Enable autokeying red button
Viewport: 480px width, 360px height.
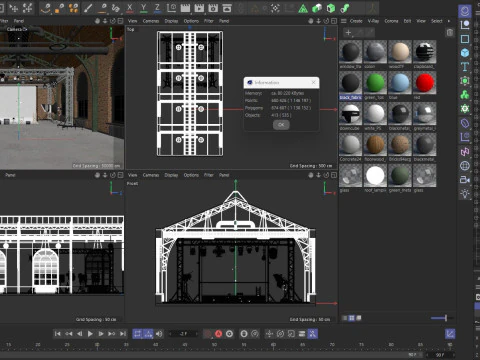coord(218,333)
